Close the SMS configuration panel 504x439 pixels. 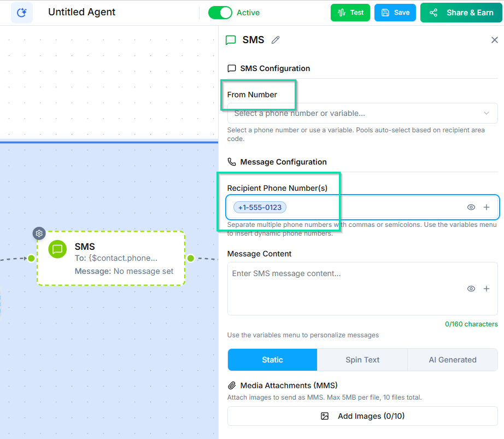[x=494, y=40]
